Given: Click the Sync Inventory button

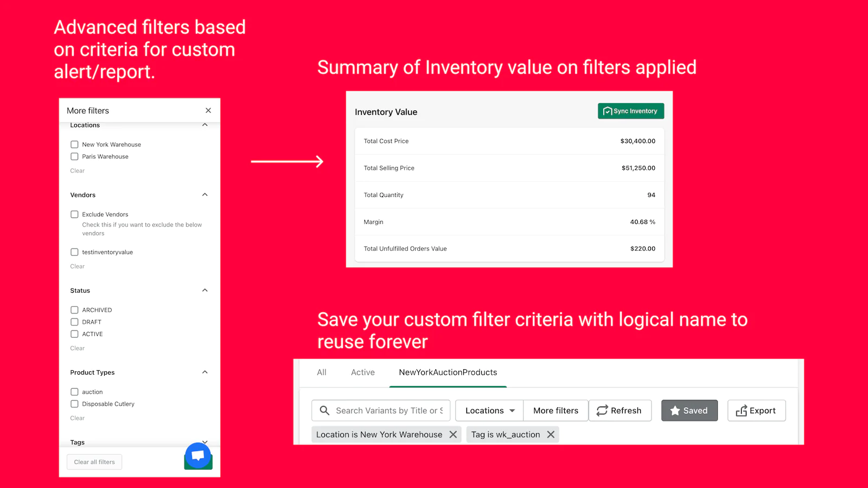Looking at the screenshot, I should [630, 111].
